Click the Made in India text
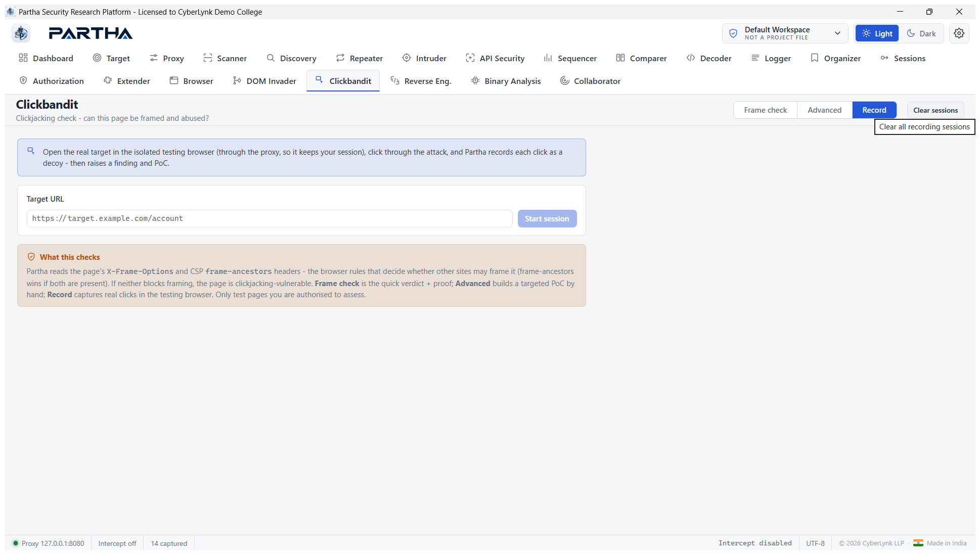Image resolution: width=980 pixels, height=555 pixels. click(x=947, y=543)
